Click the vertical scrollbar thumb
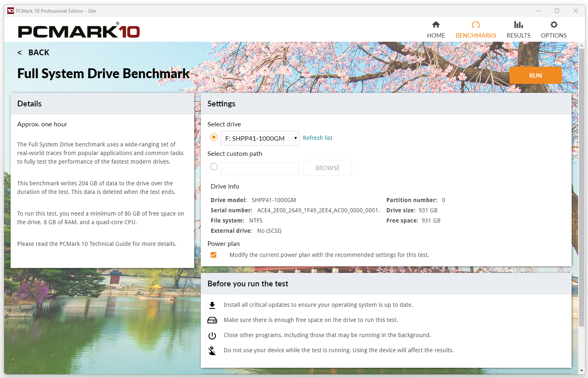 click(x=581, y=187)
